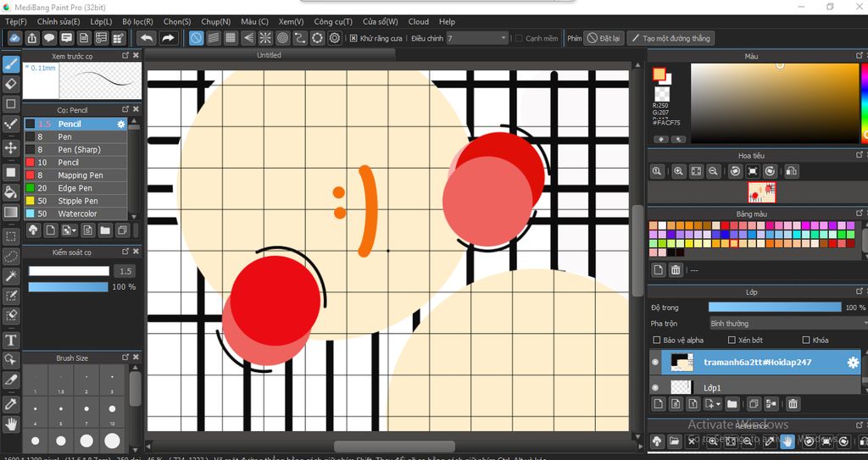The height and width of the screenshot is (460, 868).
Task: Open the Chỉnh sửa(E) menu
Action: click(58, 21)
